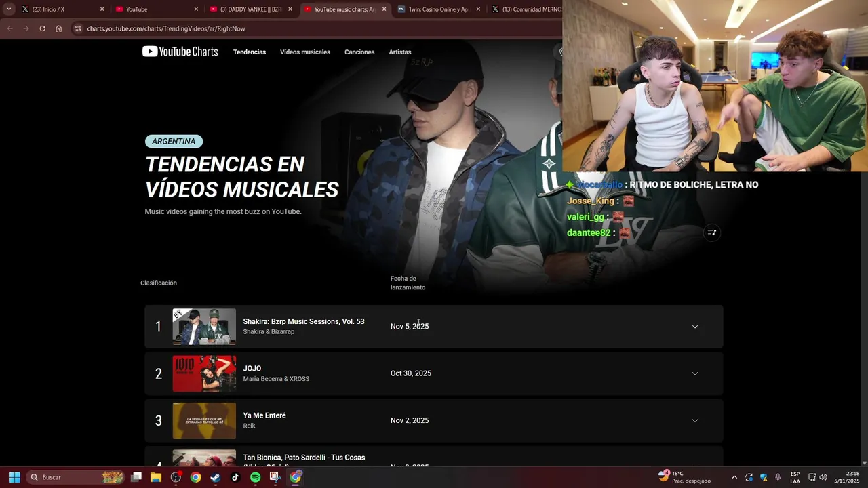The height and width of the screenshot is (488, 868).
Task: Open the Tendencias tab
Action: [x=250, y=52]
